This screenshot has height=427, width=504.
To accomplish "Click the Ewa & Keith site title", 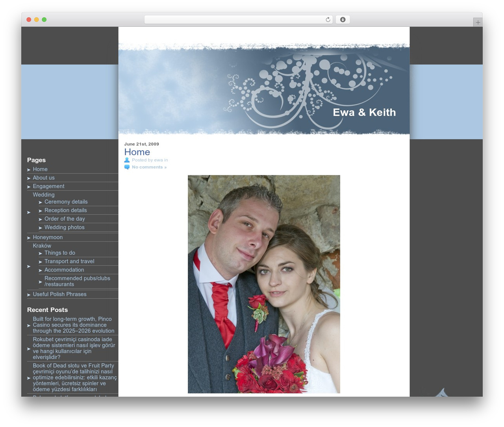I will click(x=364, y=112).
